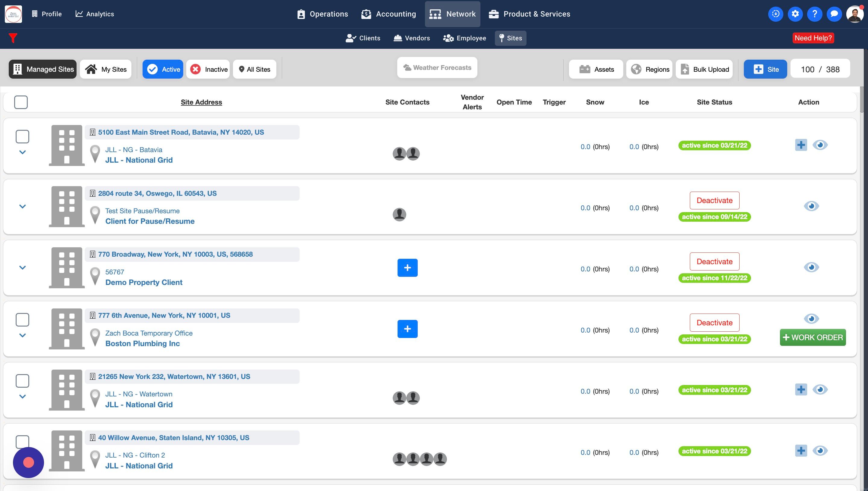Check the box for 5100 East Main Street
The height and width of the screenshot is (491, 868).
pos(22,136)
